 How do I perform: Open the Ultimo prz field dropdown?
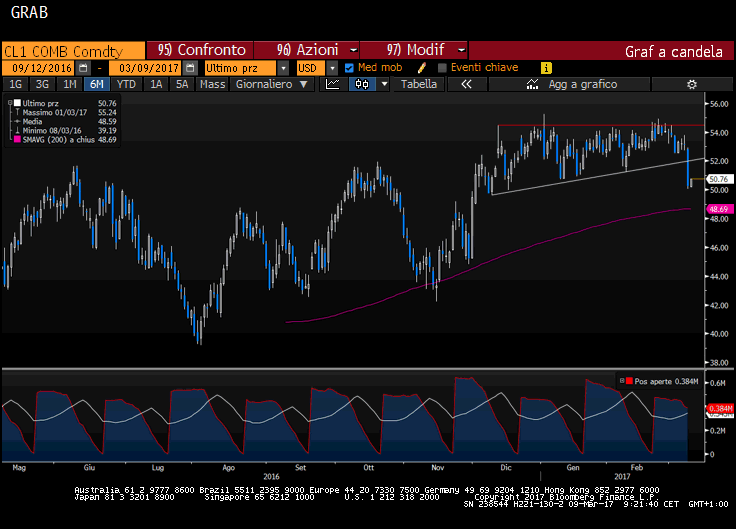283,68
